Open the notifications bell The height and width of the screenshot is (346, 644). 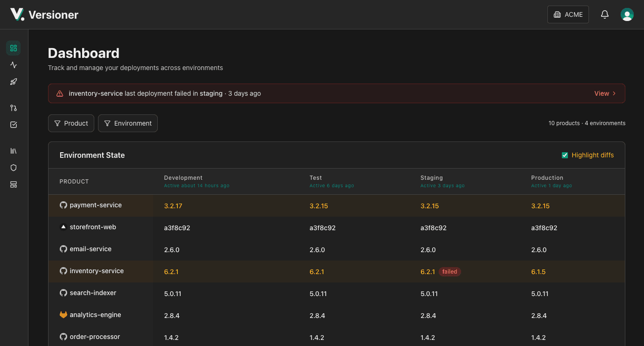click(x=605, y=14)
